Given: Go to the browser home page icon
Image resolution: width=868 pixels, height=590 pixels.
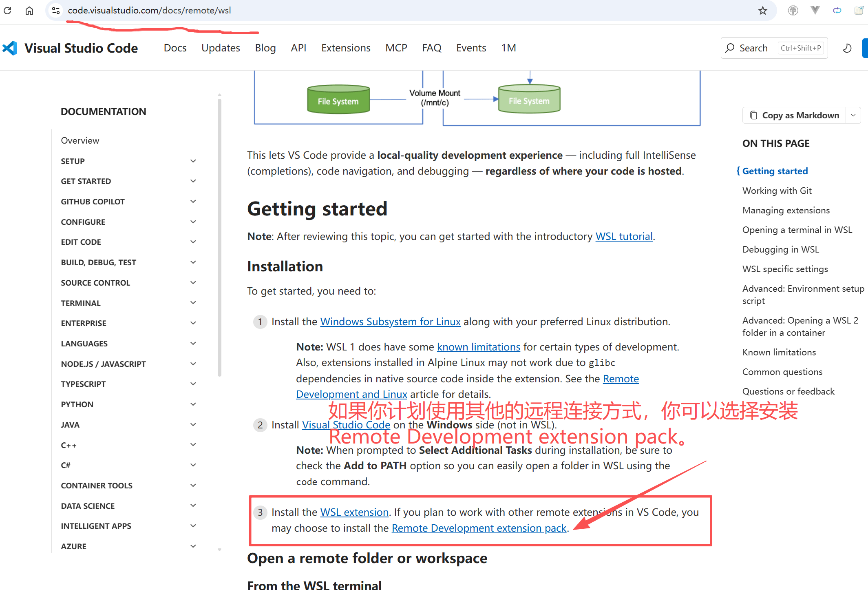Looking at the screenshot, I should 29,11.
